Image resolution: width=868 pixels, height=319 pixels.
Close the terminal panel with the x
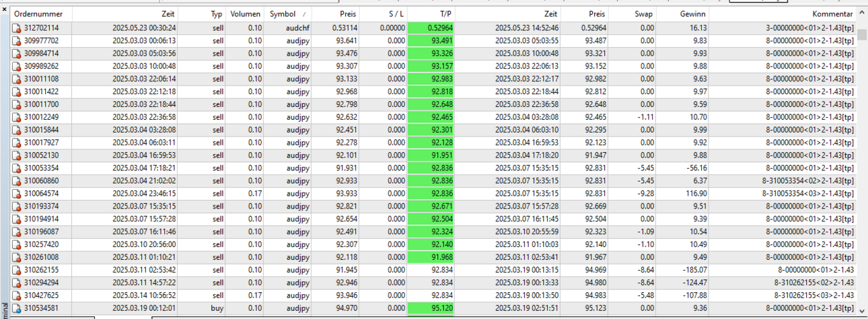click(x=5, y=9)
